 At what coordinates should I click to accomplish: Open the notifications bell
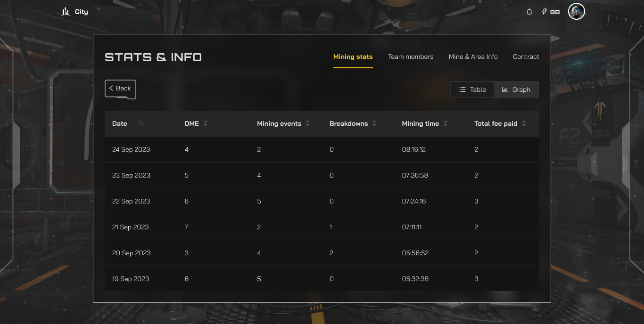(529, 12)
